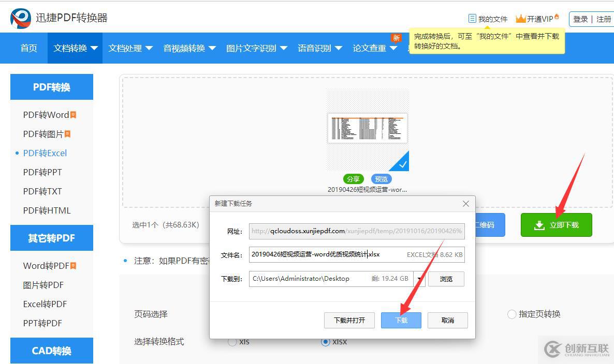
Task: Open 图片转PDF in sidebar
Action: point(43,284)
